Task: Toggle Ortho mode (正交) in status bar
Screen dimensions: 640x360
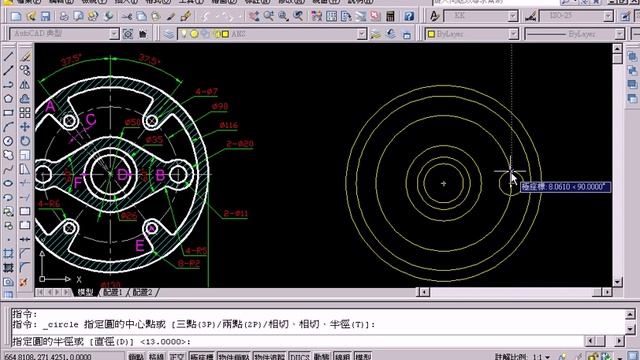Action: pyautogui.click(x=176, y=357)
